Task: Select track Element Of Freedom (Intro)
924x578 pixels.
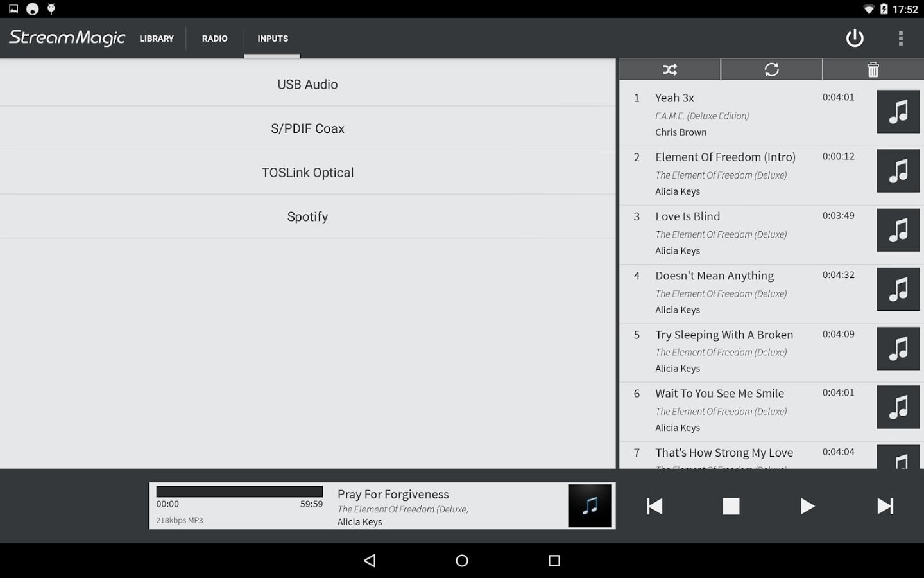Action: point(771,175)
